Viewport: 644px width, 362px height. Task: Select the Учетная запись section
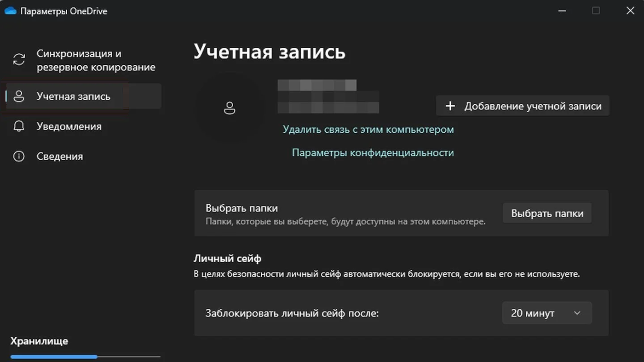click(83, 96)
